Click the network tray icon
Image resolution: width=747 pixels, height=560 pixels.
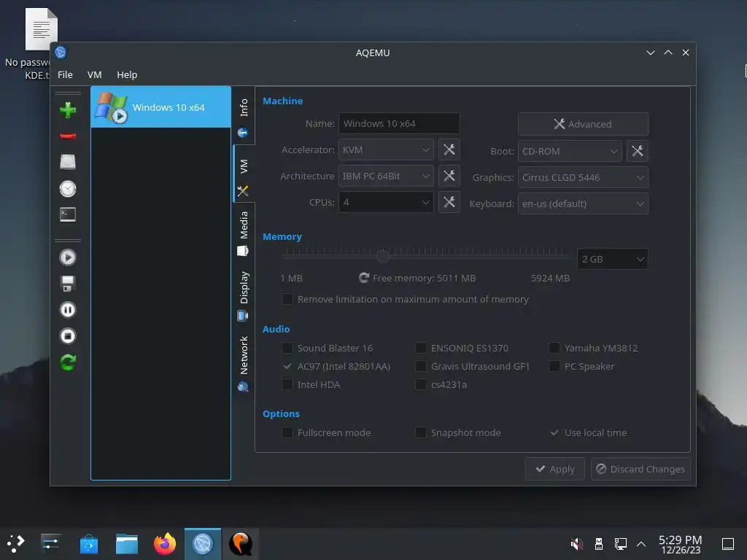point(620,543)
